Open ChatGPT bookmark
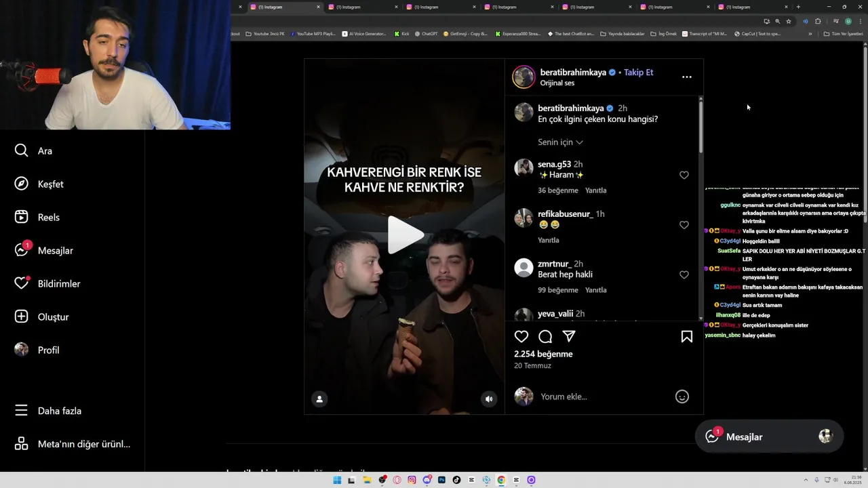The height and width of the screenshot is (488, 868). point(425,34)
